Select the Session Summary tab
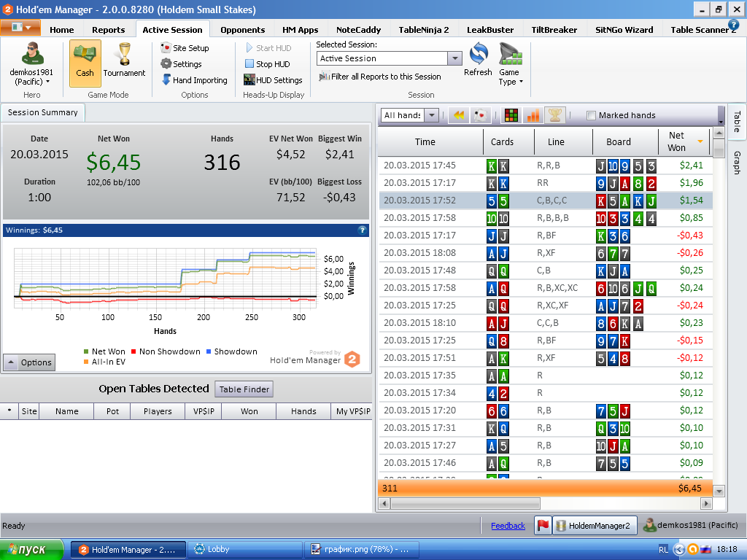747x560 pixels. (43, 112)
